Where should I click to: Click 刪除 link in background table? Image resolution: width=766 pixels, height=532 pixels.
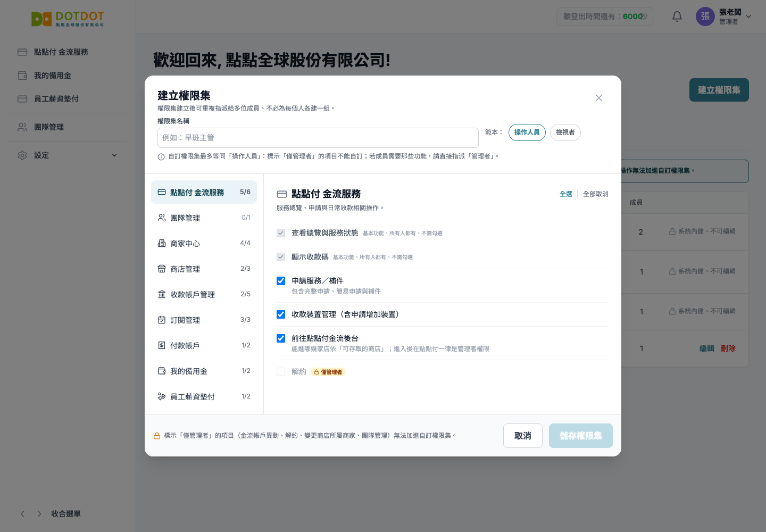point(728,348)
